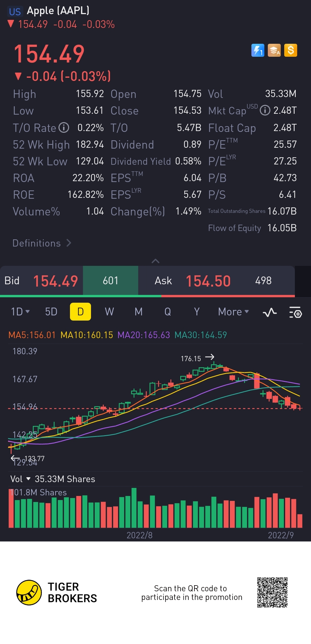Screen dimensions: 311x644
Task: Select the D daily chart tab
Action: 80,312
